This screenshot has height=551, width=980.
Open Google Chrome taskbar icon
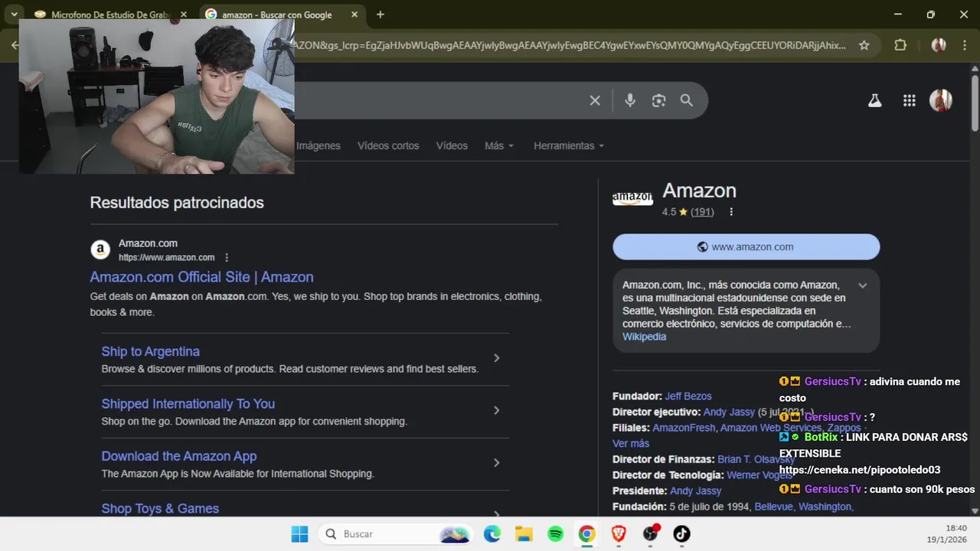tap(586, 534)
